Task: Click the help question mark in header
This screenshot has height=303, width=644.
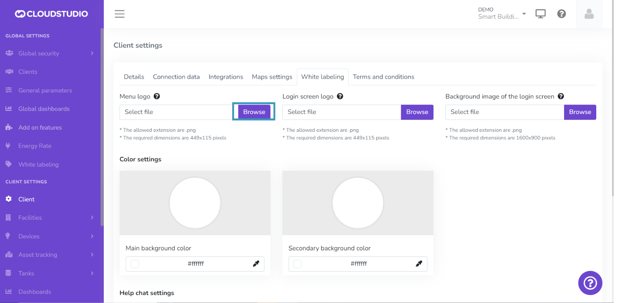Action: pyautogui.click(x=561, y=14)
